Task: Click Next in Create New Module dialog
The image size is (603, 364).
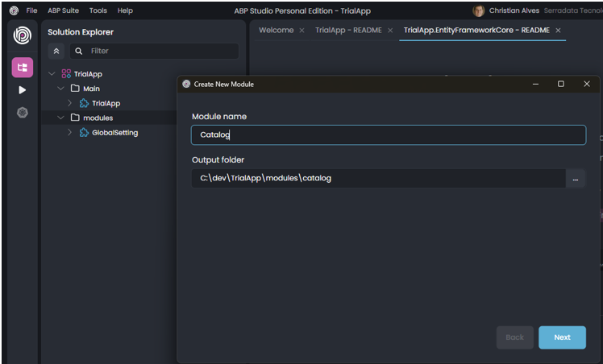Action: coord(562,337)
